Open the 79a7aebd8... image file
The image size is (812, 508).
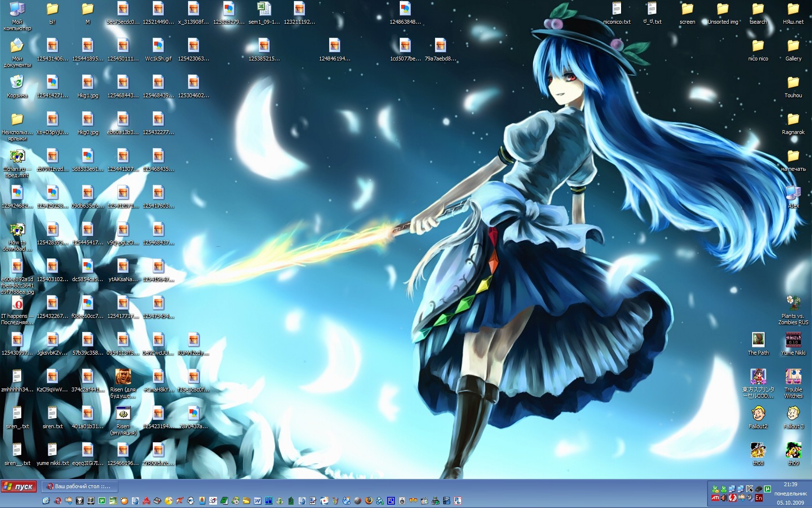click(x=440, y=49)
